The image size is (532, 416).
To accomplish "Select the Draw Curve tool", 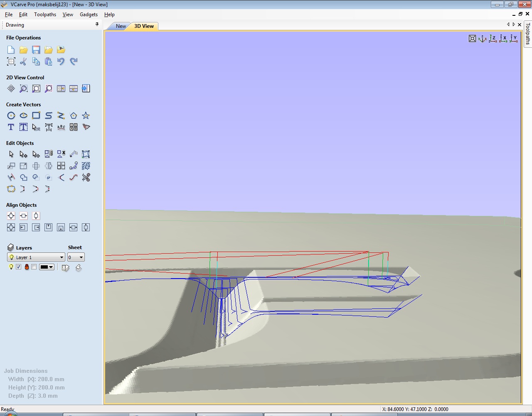I will tap(49, 115).
